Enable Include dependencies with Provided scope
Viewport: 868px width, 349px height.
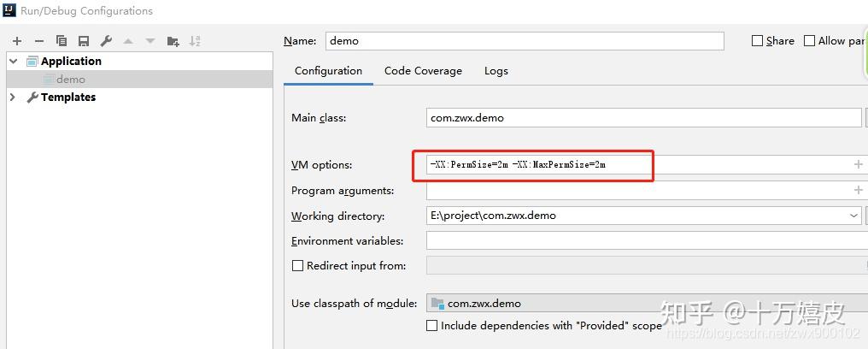(x=432, y=326)
